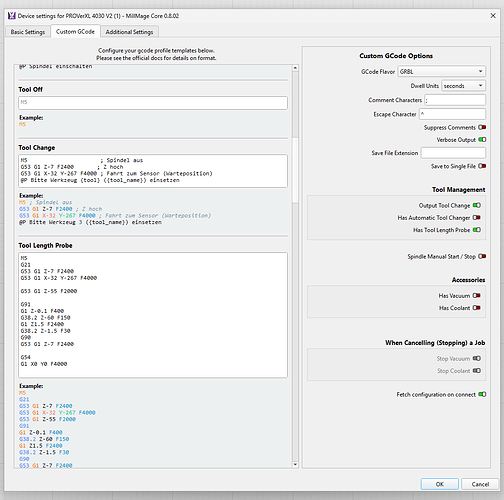Click the vertical scrollbar thumb of template list

295,170
